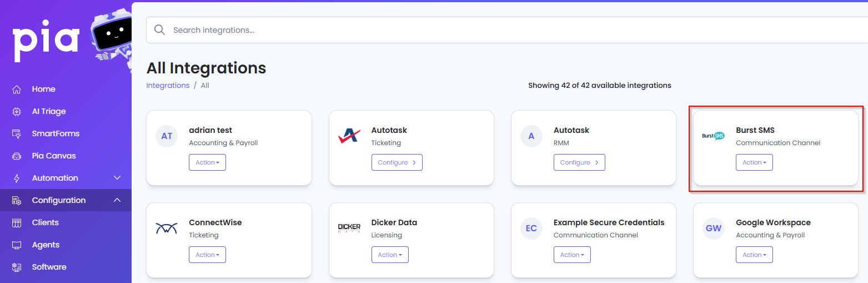The height and width of the screenshot is (283, 868).
Task: Click the Google Workspace card title
Action: pos(773,222)
